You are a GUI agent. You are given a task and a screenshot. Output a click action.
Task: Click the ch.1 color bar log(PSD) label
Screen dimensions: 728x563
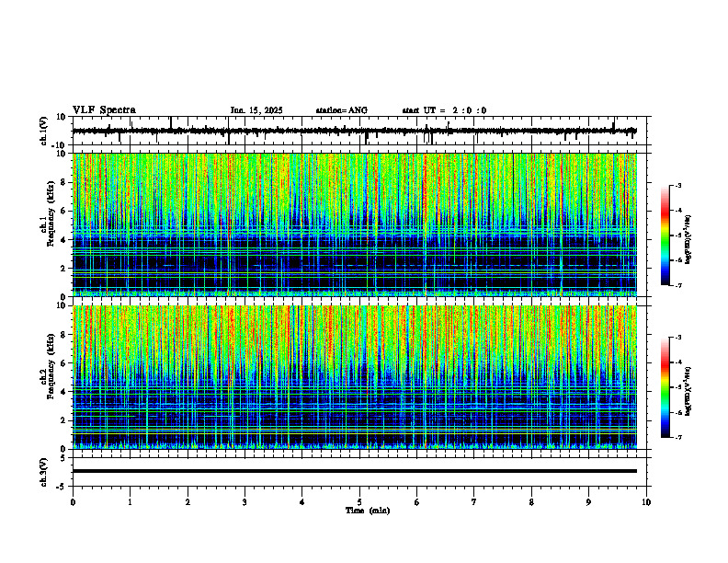click(688, 240)
